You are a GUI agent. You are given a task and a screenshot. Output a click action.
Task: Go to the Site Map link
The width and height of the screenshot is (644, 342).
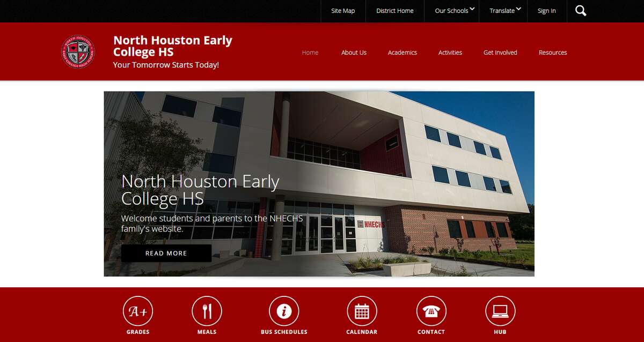click(x=343, y=11)
